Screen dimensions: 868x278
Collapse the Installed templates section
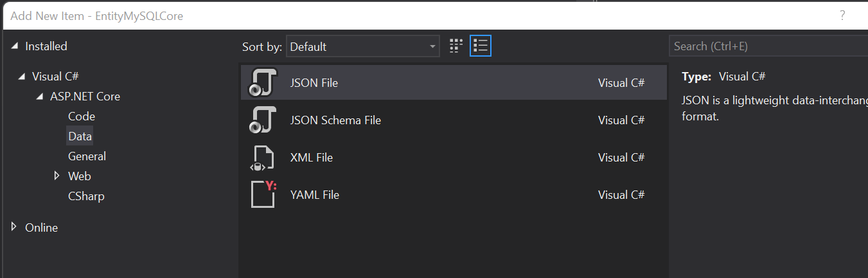point(15,46)
